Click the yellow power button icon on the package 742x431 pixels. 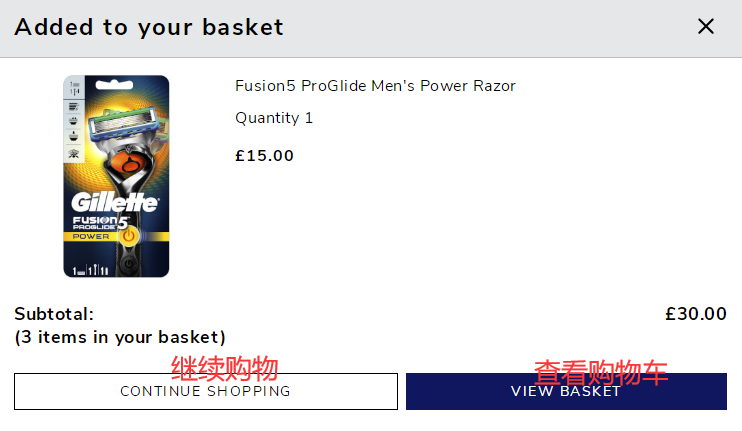coord(129,236)
